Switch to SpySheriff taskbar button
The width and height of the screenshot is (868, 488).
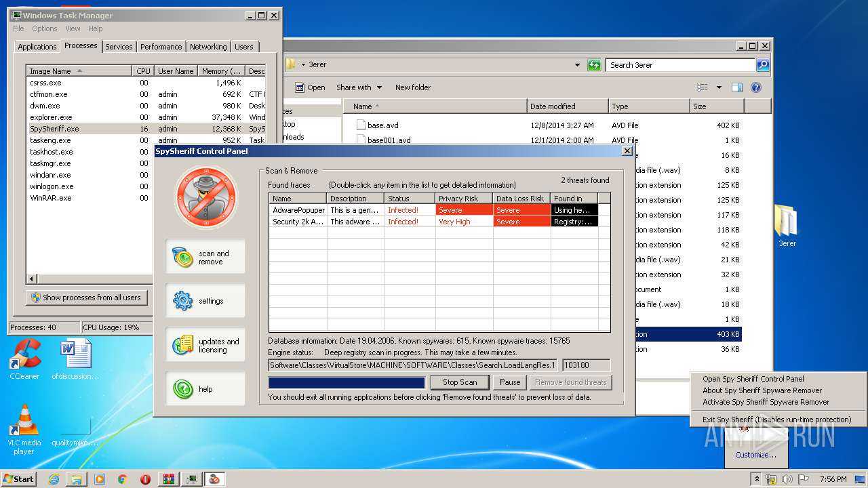[215, 479]
